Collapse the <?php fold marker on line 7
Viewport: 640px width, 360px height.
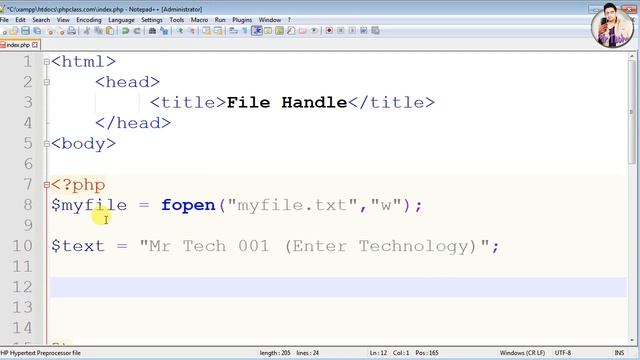coord(47,185)
